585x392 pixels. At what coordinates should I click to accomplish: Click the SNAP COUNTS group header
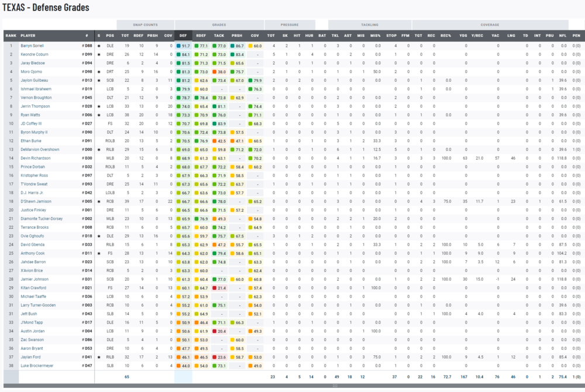145,25
